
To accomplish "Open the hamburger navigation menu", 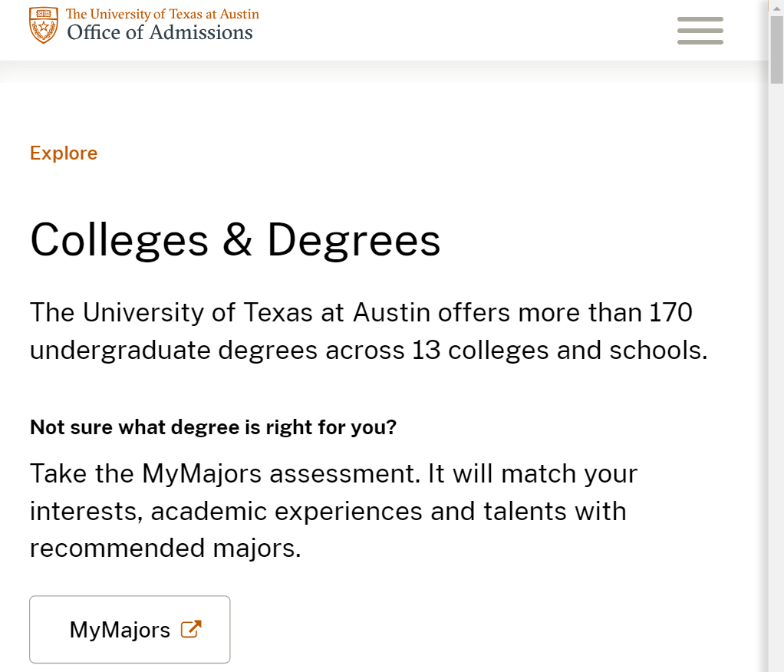I will (x=700, y=31).
